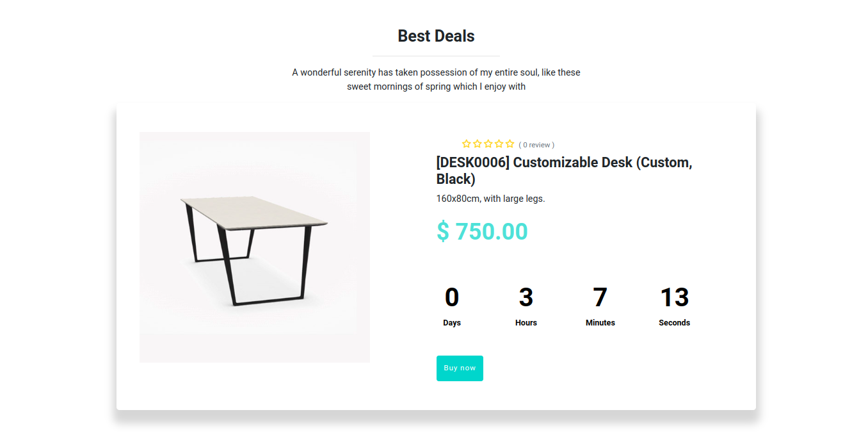Click the Seconds label
The height and width of the screenshot is (444, 868).
[x=674, y=323]
